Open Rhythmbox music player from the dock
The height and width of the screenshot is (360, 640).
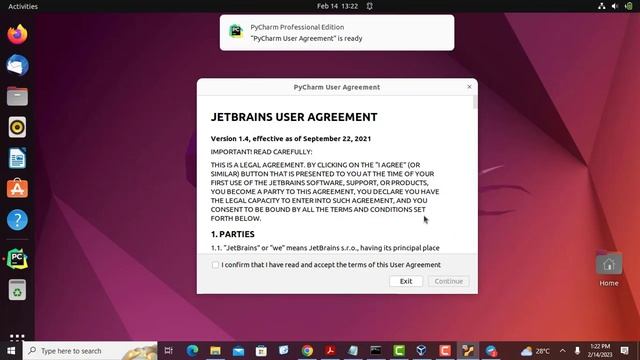click(17, 127)
